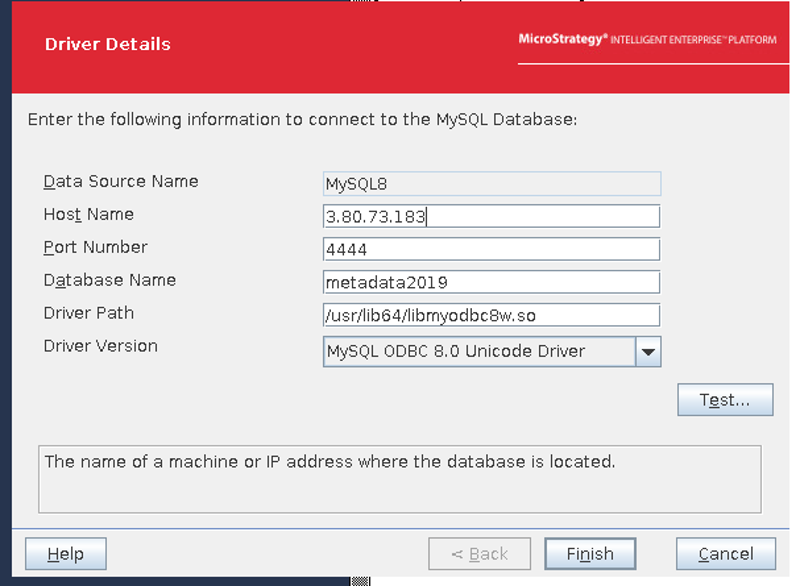The image size is (800, 586).
Task: Click the Driver Path field
Action: point(490,315)
